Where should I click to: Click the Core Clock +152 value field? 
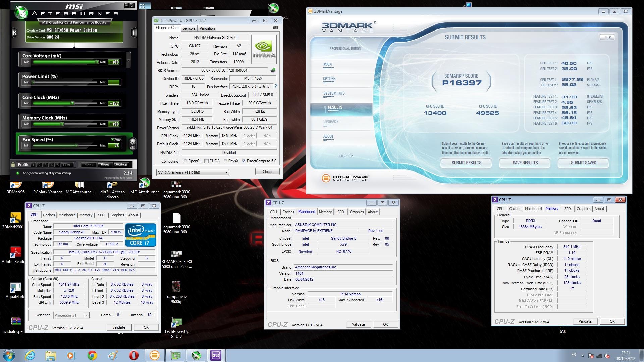[114, 103]
